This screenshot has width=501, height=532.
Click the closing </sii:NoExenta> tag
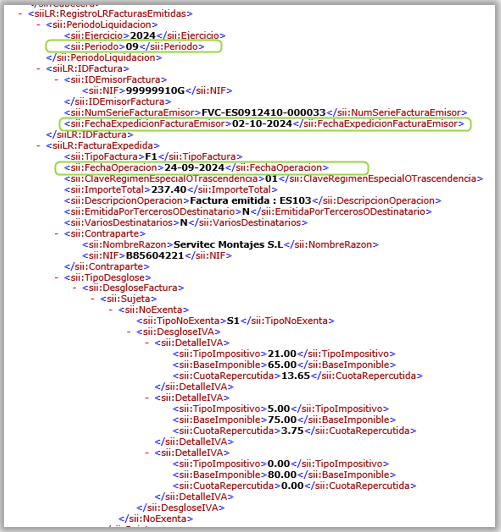pos(156,518)
